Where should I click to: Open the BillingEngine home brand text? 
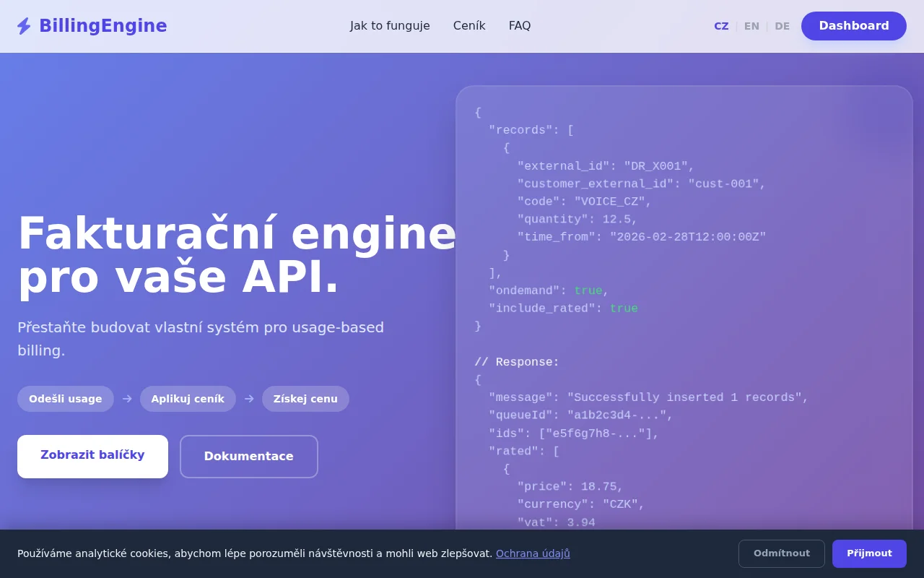[x=103, y=26]
